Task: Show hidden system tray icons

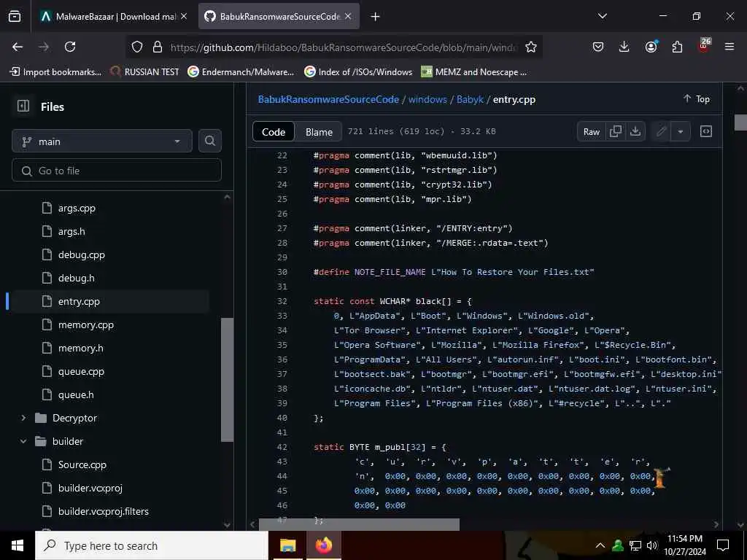Action: pyautogui.click(x=600, y=545)
